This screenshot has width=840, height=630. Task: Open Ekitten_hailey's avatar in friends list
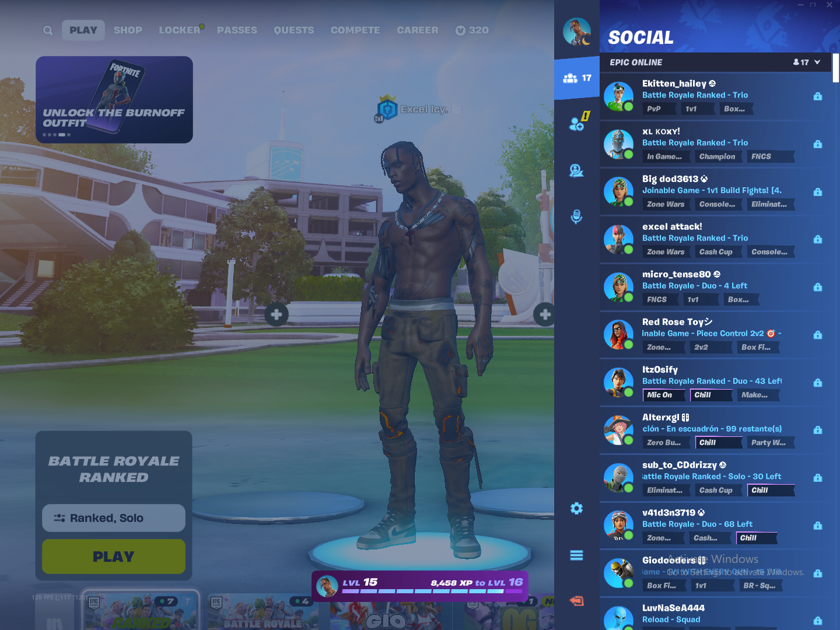[x=618, y=96]
